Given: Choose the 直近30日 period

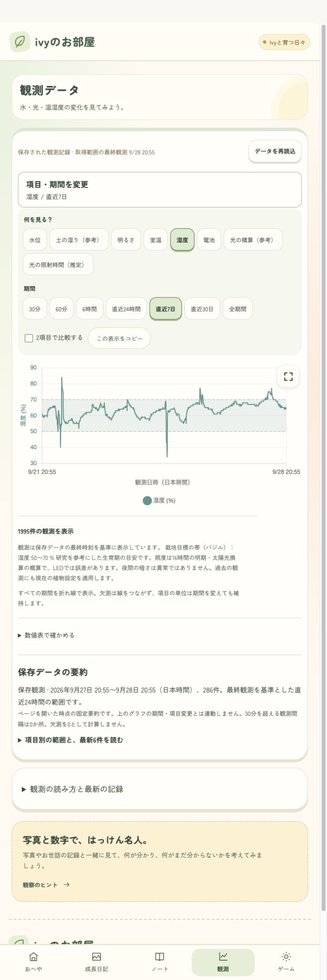Looking at the screenshot, I should click(202, 309).
